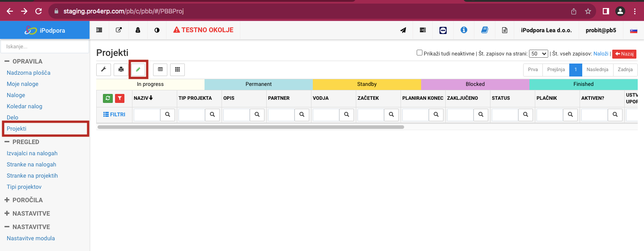The width and height of the screenshot is (644, 251).
Task: Open the external link icon in top bar
Action: tap(119, 30)
